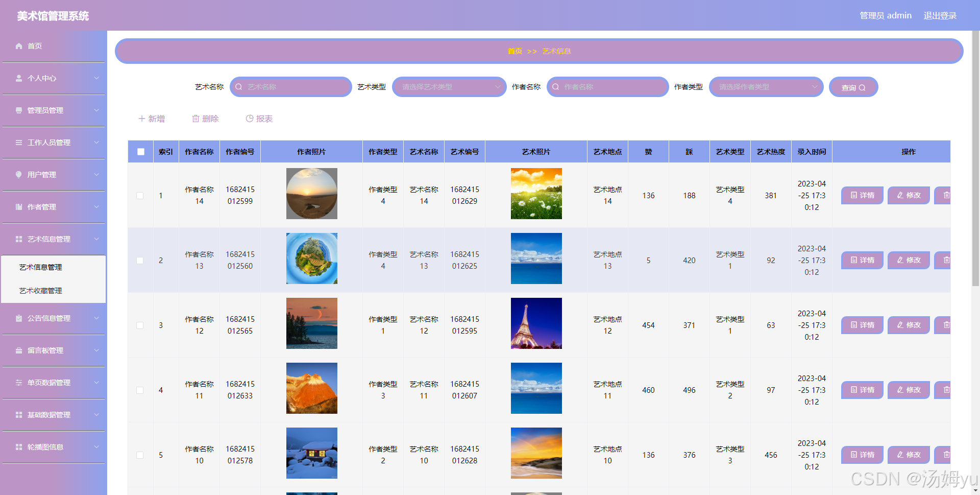The image size is (980, 495).
Task: Click the trash delete icon in row 5
Action: (946, 455)
